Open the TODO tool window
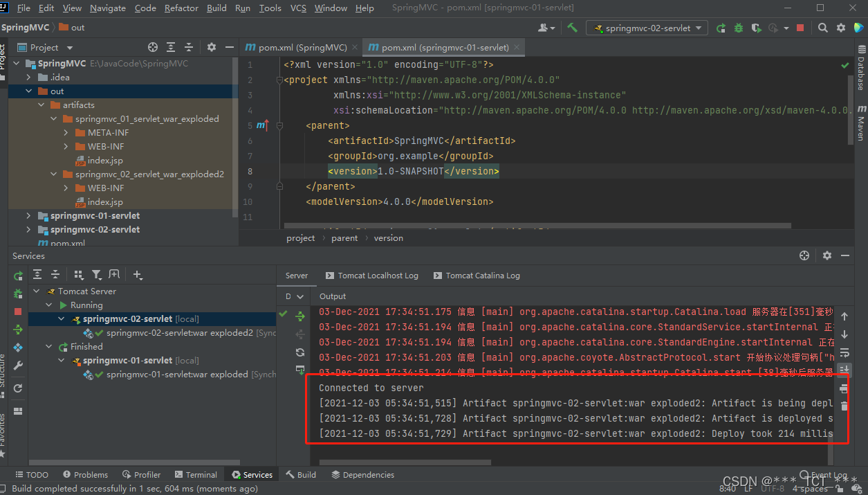The height and width of the screenshot is (495, 868). tap(31, 475)
